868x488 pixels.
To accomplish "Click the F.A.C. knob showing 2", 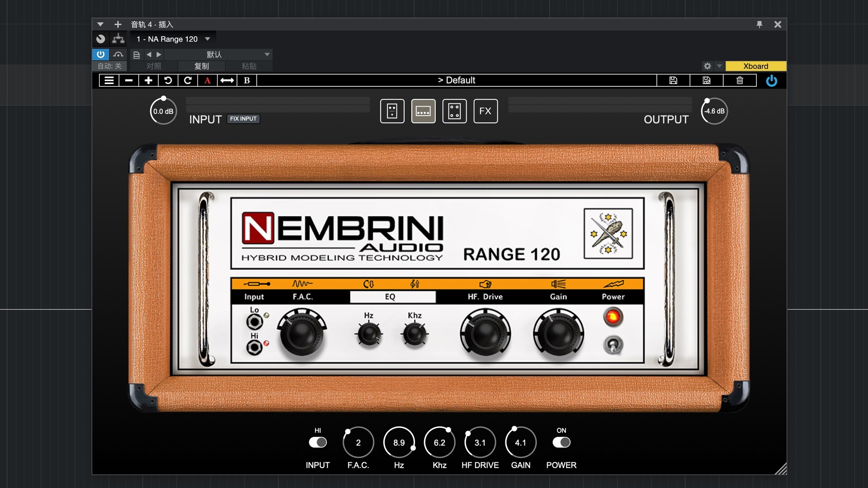I will pyautogui.click(x=358, y=443).
